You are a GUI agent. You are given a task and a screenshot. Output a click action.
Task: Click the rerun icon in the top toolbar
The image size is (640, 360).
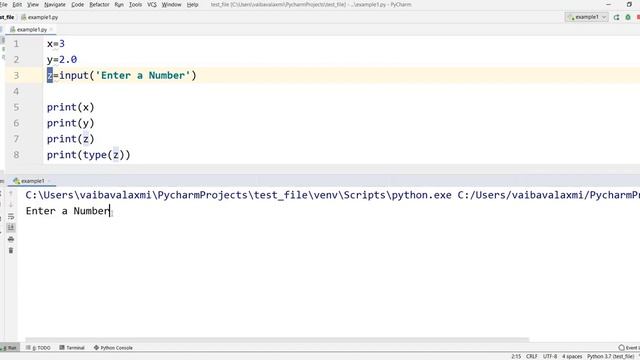click(x=616, y=17)
